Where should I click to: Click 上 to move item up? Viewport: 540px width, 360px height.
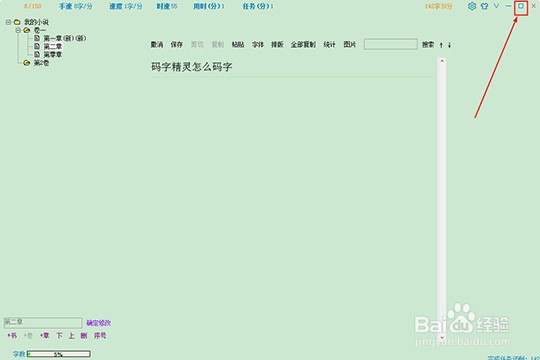pyautogui.click(x=71, y=336)
